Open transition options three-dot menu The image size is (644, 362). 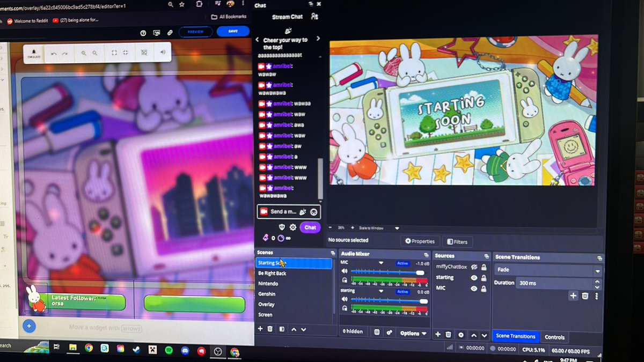click(x=596, y=296)
